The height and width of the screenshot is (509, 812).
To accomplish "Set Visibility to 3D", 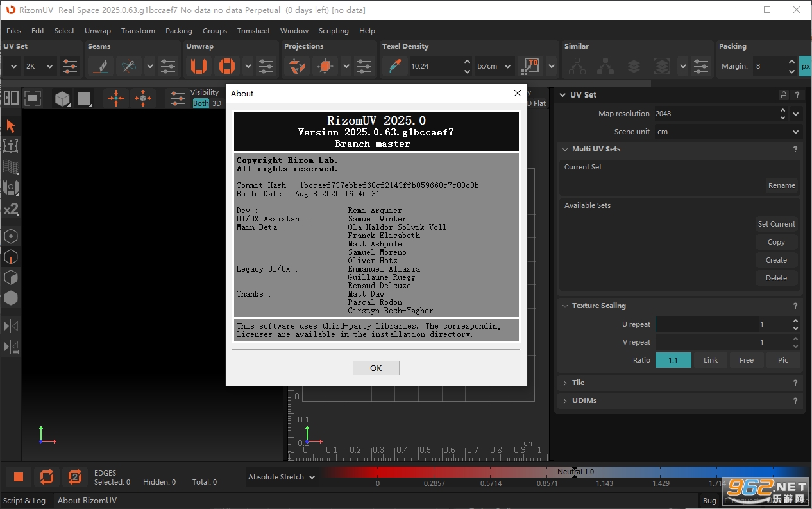I will pyautogui.click(x=217, y=103).
